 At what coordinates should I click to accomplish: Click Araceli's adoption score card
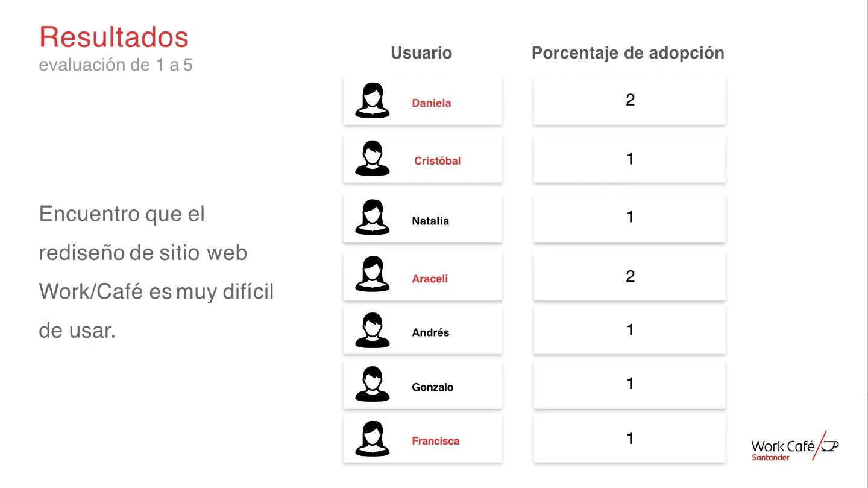tap(629, 276)
